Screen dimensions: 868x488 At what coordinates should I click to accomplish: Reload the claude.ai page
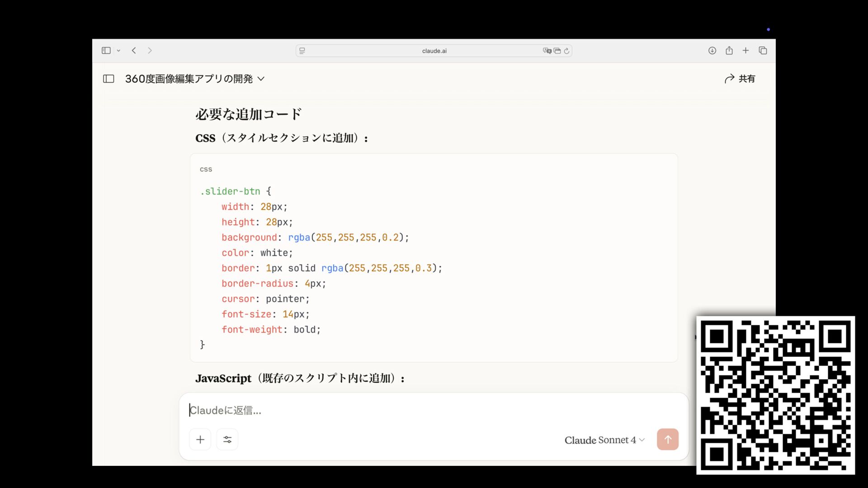566,51
